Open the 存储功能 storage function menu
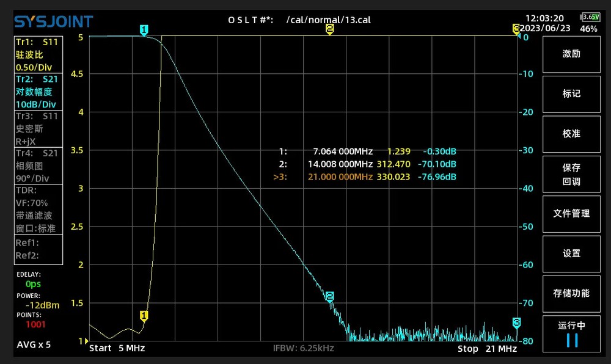Image resolution: width=611 pixels, height=364 pixels. [x=571, y=294]
